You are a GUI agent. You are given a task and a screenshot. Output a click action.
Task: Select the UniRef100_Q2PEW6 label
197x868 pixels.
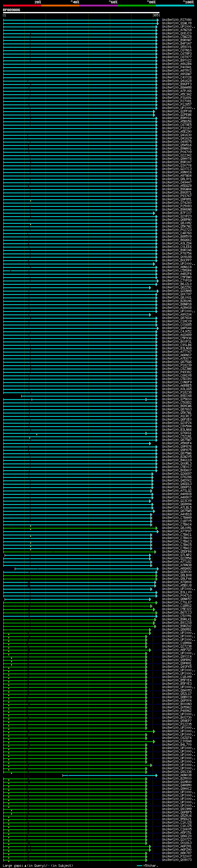click(x=177, y=115)
